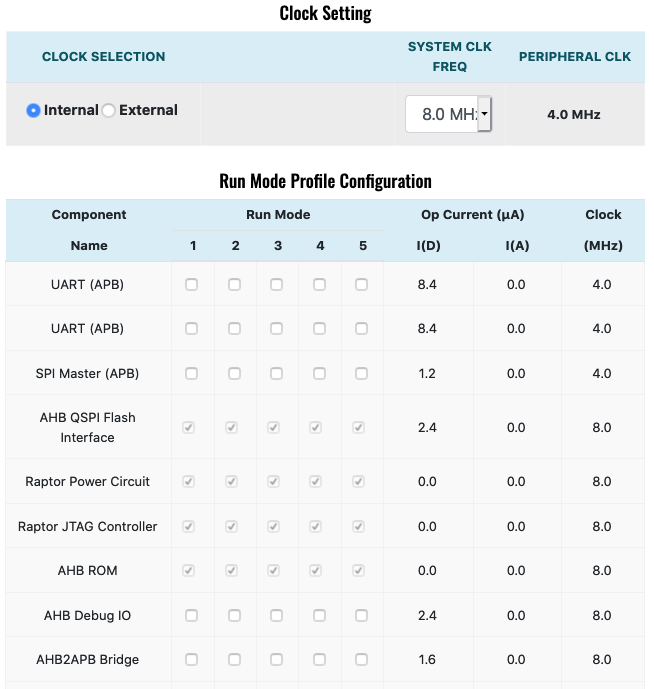The height and width of the screenshot is (689, 654).
Task: Click the PERIPHERAL CLK header
Action: click(575, 57)
